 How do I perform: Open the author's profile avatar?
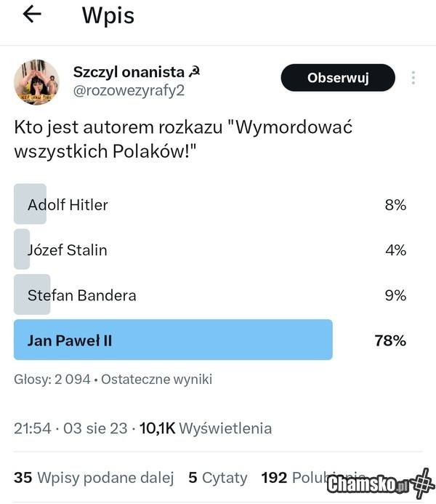(x=36, y=82)
